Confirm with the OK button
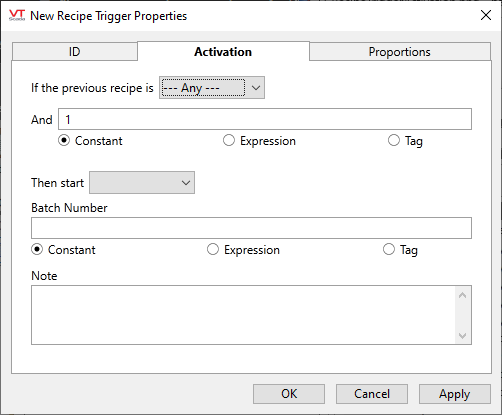This screenshot has height=415, width=502. (289, 394)
